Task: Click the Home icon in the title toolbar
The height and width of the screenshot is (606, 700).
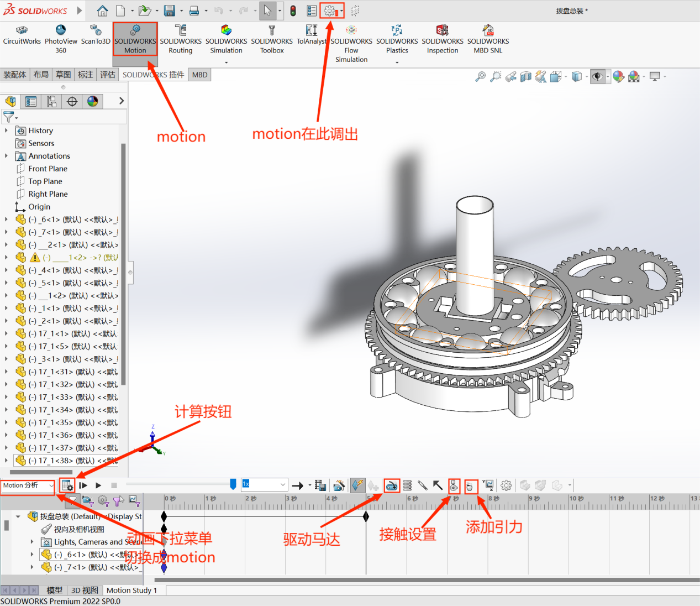Action: tap(103, 11)
